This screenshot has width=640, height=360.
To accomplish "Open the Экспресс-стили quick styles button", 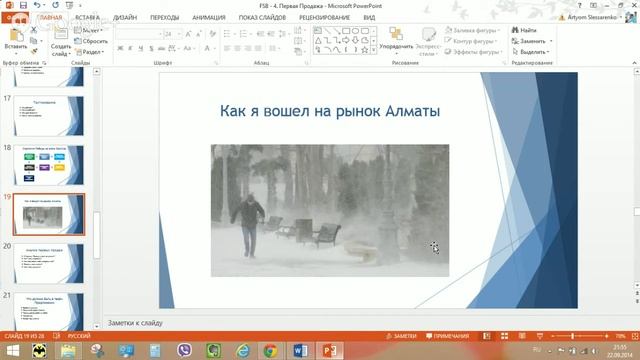I will (x=428, y=41).
